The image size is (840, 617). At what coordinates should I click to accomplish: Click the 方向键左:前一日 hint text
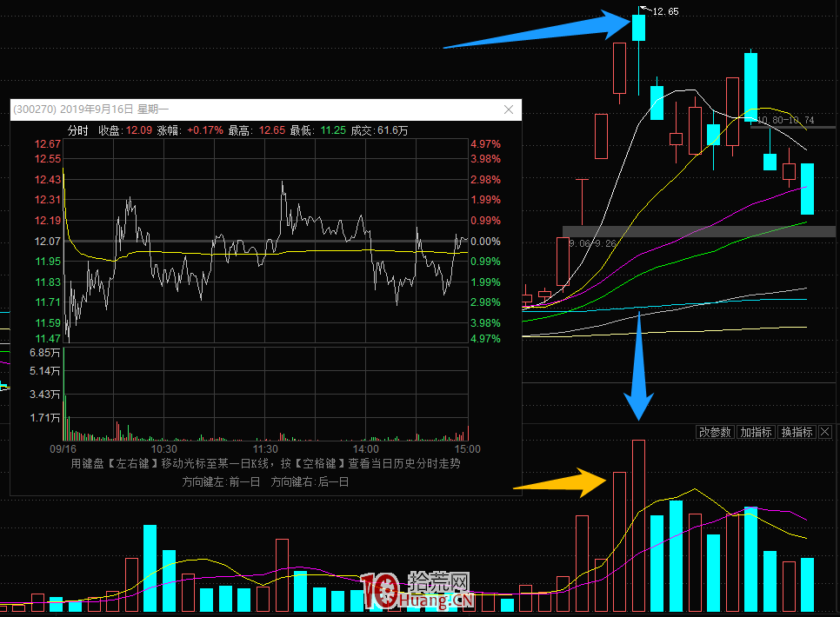coord(221,482)
